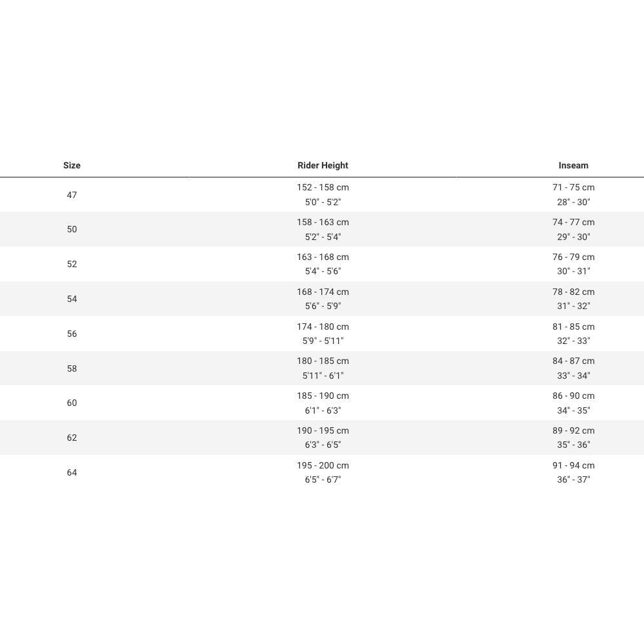
Task: Click size 52 in the Size column
Action: pyautogui.click(x=72, y=264)
